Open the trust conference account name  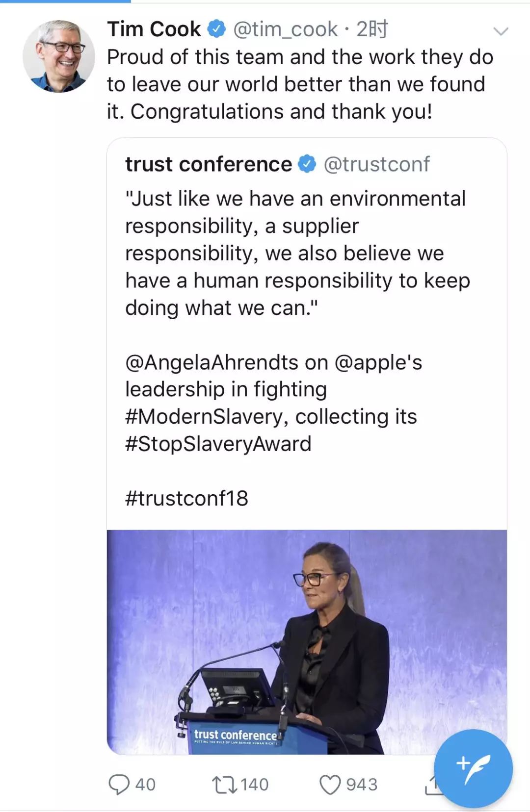click(x=209, y=164)
